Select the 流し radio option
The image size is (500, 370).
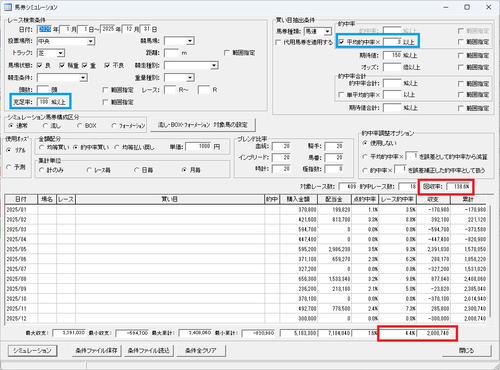[45, 126]
